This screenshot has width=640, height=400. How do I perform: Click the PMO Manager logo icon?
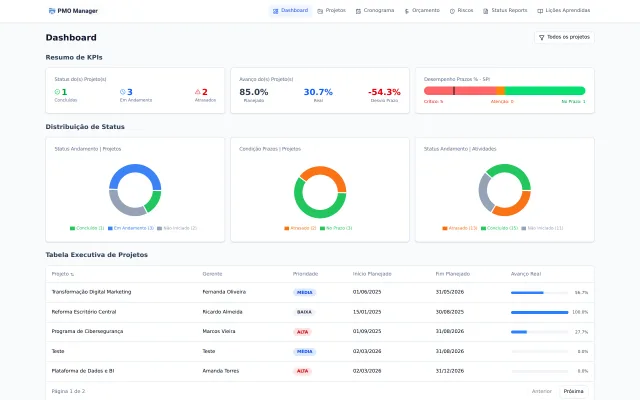(x=52, y=11)
